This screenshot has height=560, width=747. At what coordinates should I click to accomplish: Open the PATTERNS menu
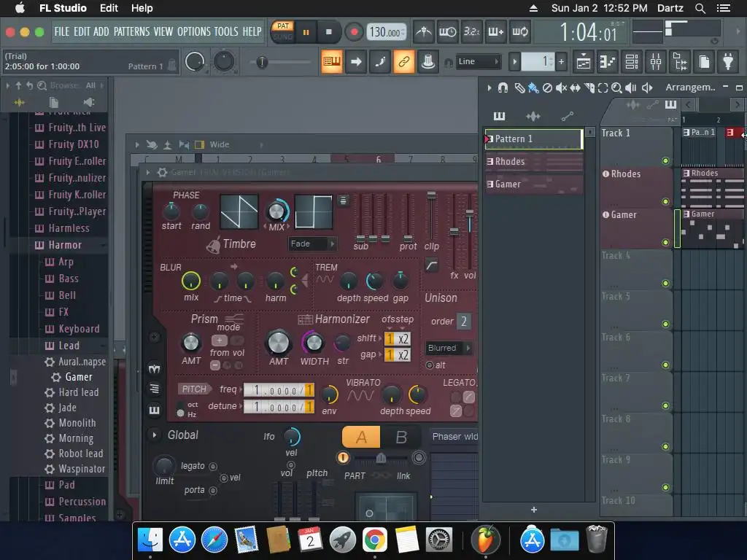pyautogui.click(x=131, y=31)
